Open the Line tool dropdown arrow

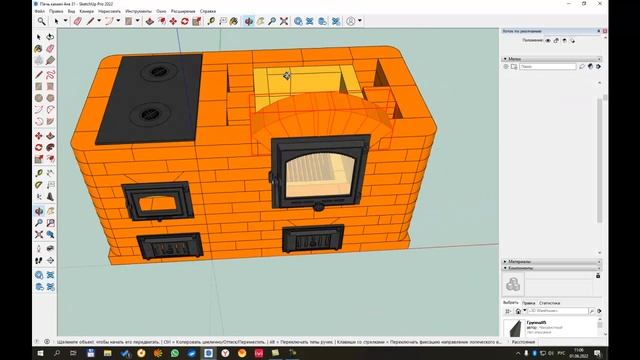pos(99,21)
